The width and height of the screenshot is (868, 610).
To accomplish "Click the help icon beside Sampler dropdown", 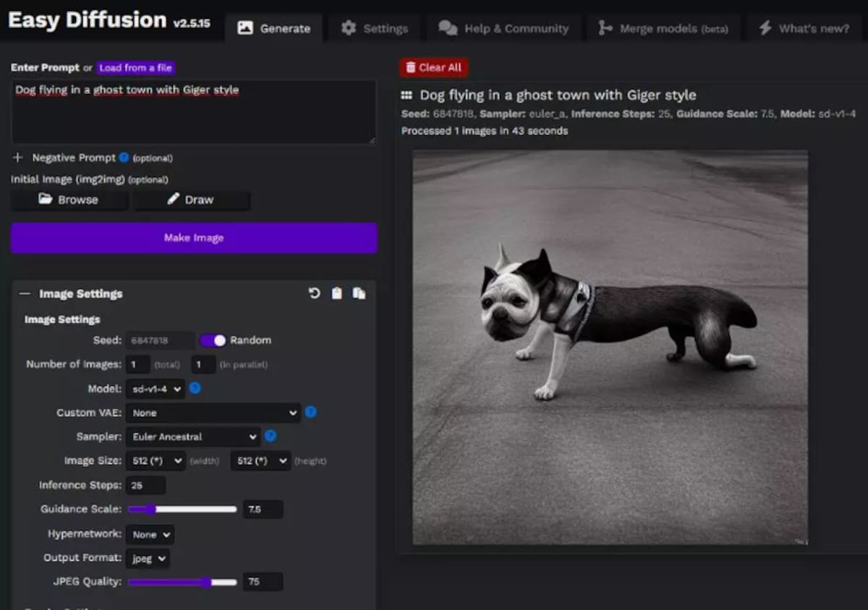I will [271, 436].
